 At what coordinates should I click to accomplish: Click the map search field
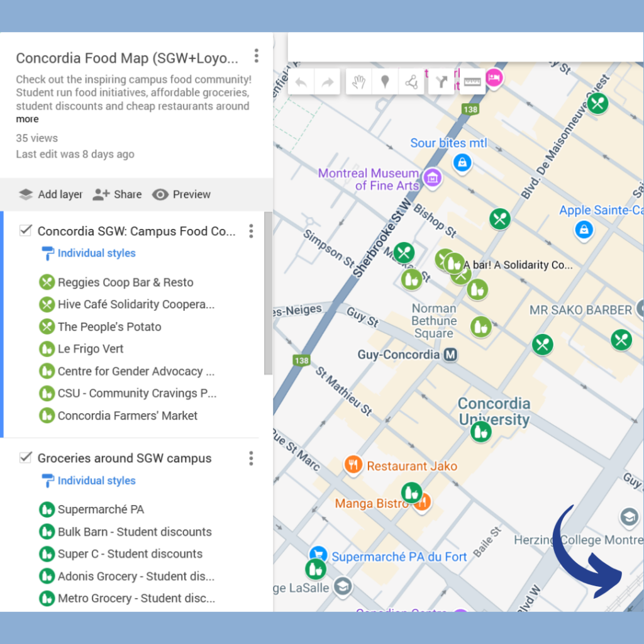coord(465,47)
